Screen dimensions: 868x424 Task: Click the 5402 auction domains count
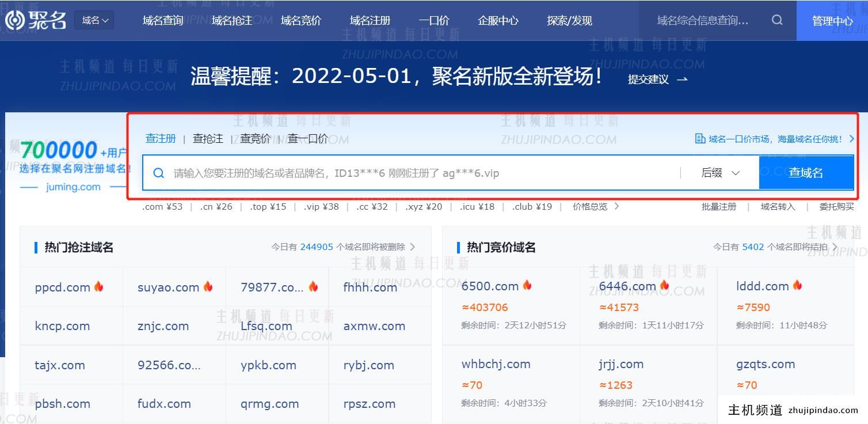coord(753,247)
